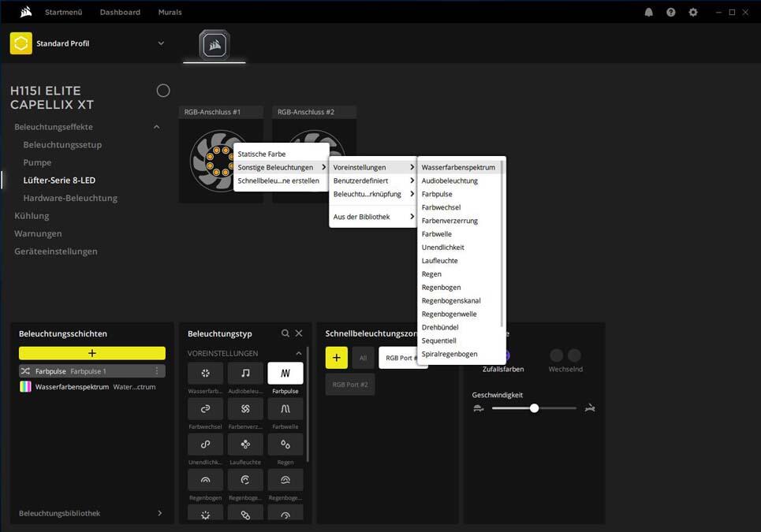Pick the Unendlichk... tile in Beleuchtungstyp
Screen dimensions: 761x532
[x=205, y=445]
